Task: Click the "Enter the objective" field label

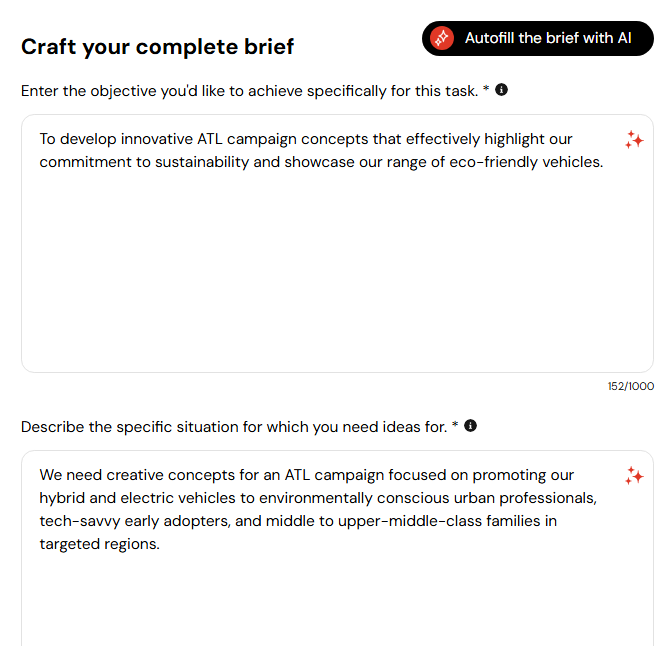Action: [249, 91]
